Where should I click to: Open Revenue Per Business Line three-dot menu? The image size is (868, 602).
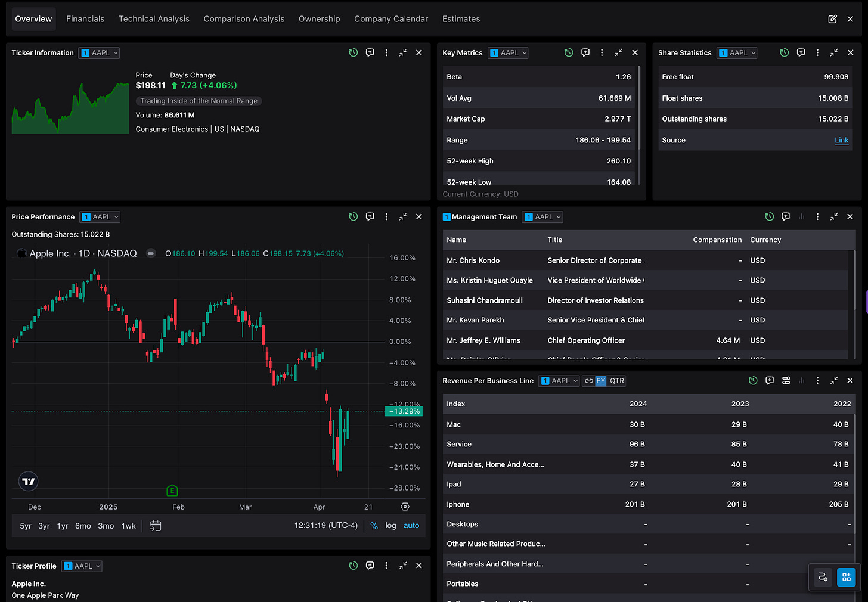coord(817,380)
